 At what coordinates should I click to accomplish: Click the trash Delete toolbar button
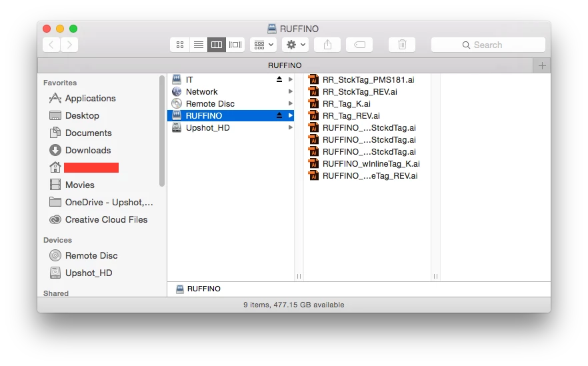[402, 45]
